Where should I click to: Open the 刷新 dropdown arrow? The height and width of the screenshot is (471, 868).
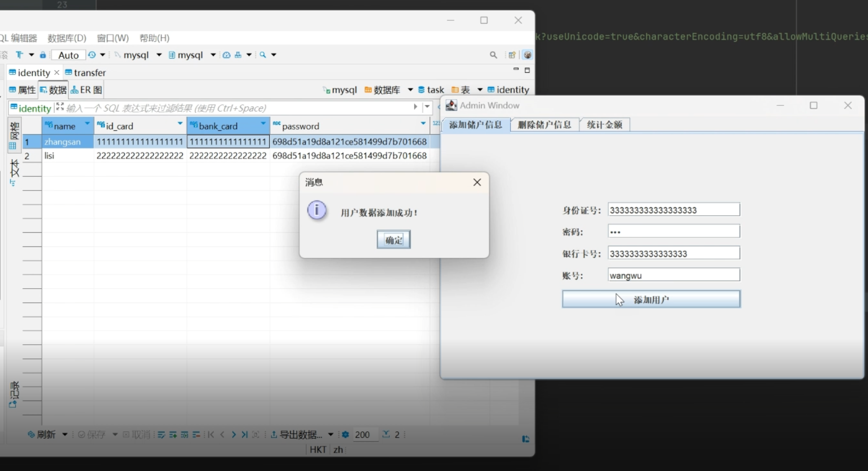[65, 434]
